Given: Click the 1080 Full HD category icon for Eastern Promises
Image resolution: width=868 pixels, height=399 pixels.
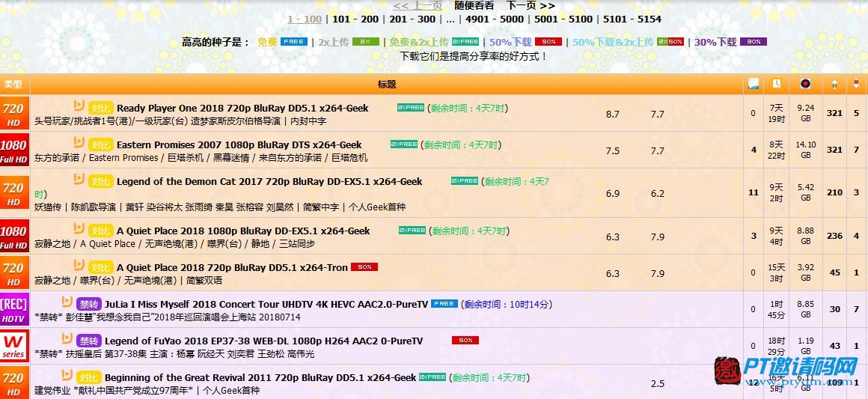Looking at the screenshot, I should click(x=14, y=150).
